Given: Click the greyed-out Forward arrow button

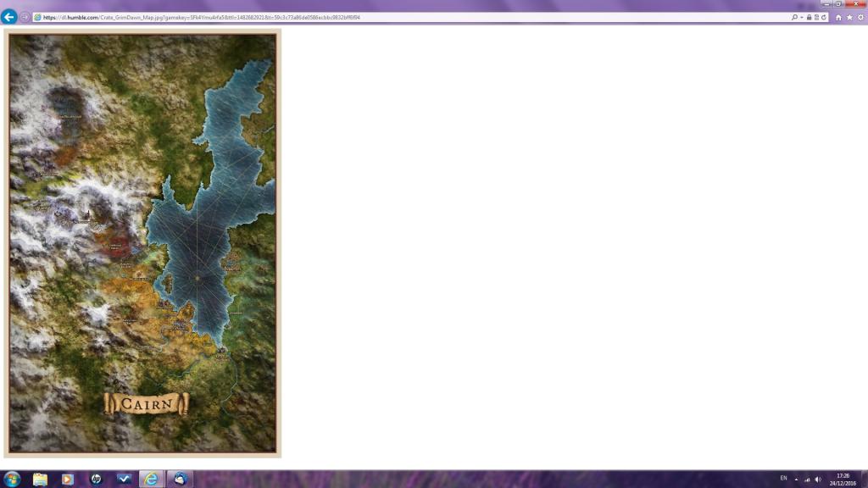Looking at the screenshot, I should (x=25, y=17).
